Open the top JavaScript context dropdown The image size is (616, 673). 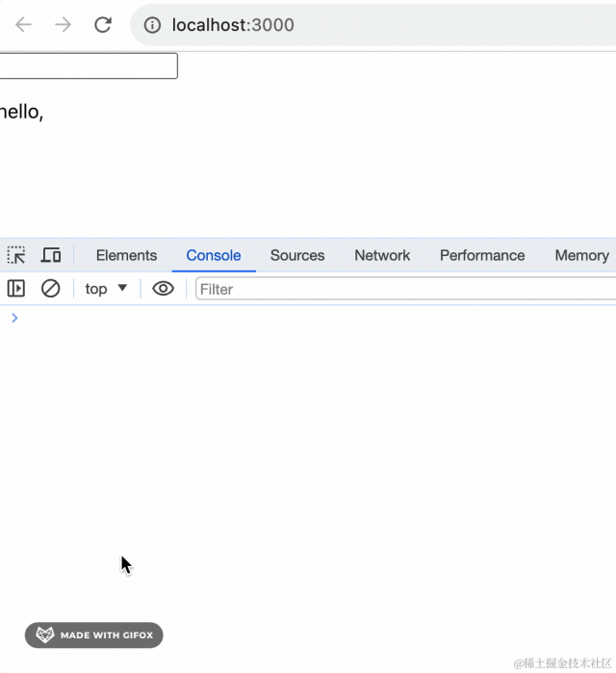[x=106, y=289]
